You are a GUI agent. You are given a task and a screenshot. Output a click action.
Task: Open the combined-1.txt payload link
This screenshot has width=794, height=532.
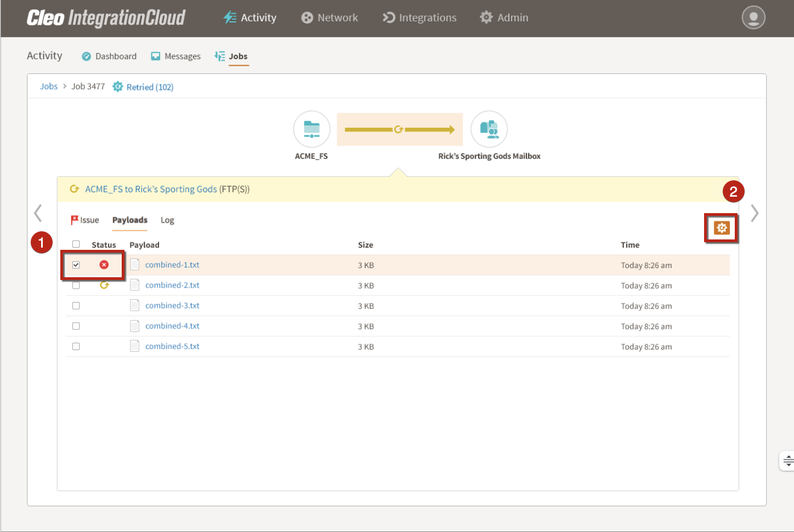click(172, 265)
